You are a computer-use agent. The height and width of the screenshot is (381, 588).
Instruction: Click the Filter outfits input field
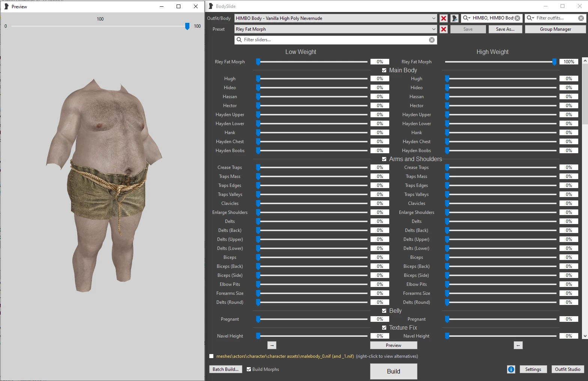point(556,18)
